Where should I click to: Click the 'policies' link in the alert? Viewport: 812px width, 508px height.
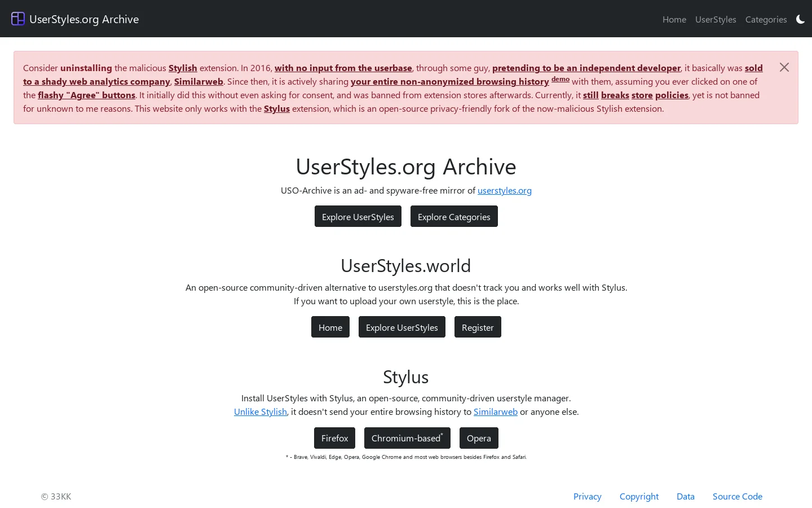[672, 95]
